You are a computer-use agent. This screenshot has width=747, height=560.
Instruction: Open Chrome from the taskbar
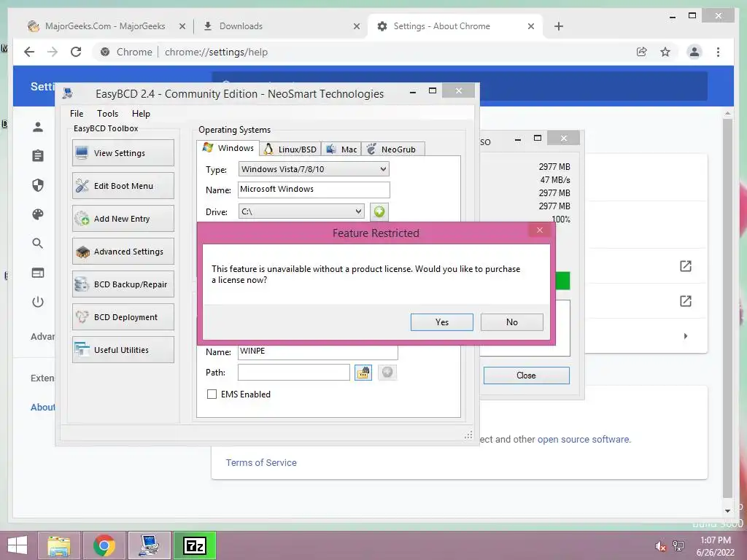[x=104, y=545]
